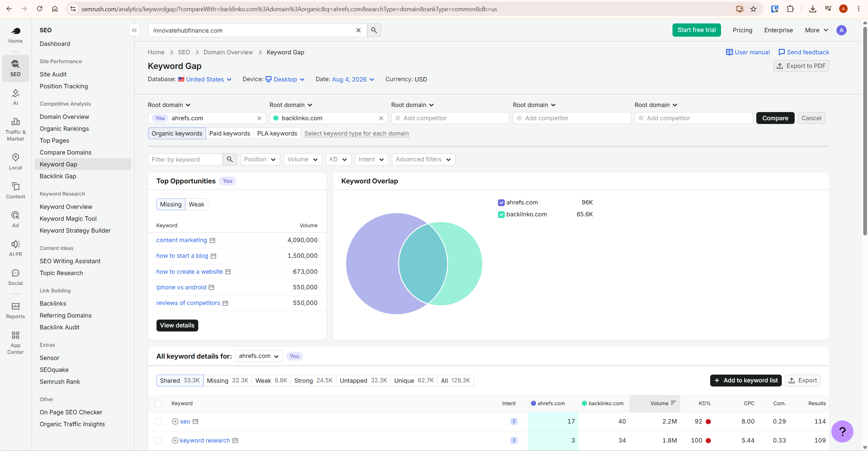
Task: Open the Position filter dropdown
Action: pyautogui.click(x=260, y=159)
